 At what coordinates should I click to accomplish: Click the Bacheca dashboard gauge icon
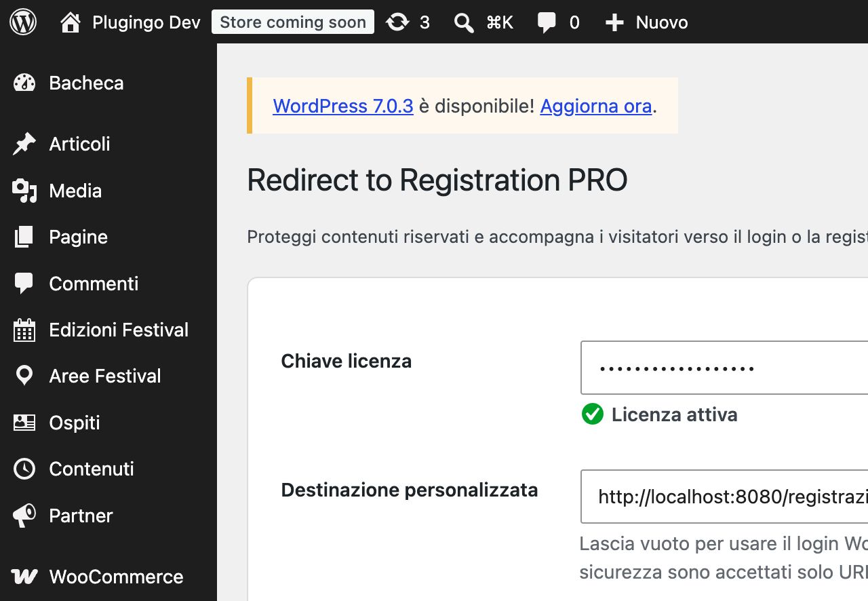click(24, 83)
